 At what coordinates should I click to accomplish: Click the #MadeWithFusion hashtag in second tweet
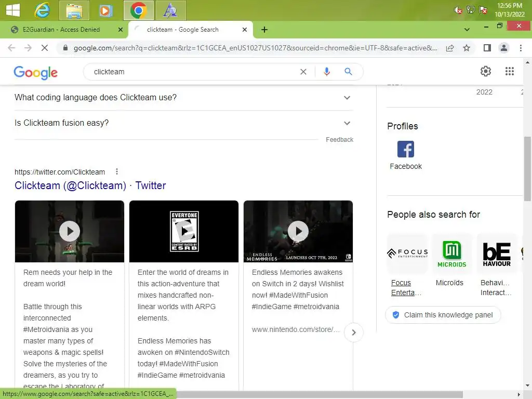[188, 364]
